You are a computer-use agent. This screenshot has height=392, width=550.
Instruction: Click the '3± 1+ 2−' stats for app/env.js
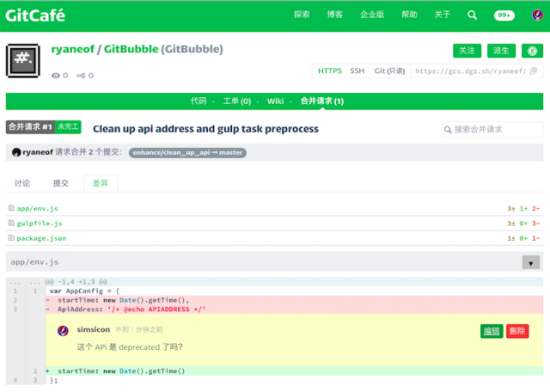click(523, 208)
